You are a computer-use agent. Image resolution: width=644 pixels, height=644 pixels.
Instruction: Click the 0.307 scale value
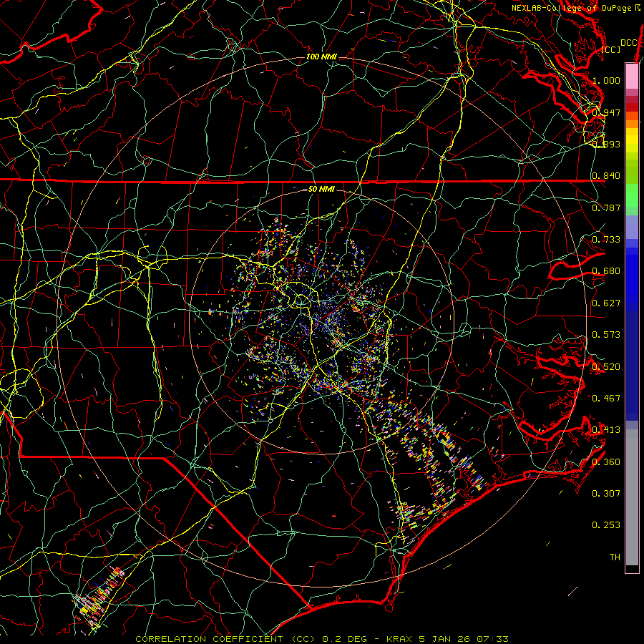(606, 493)
